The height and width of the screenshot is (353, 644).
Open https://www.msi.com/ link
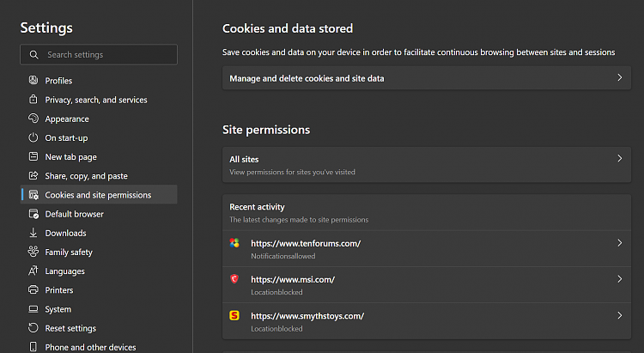(293, 279)
